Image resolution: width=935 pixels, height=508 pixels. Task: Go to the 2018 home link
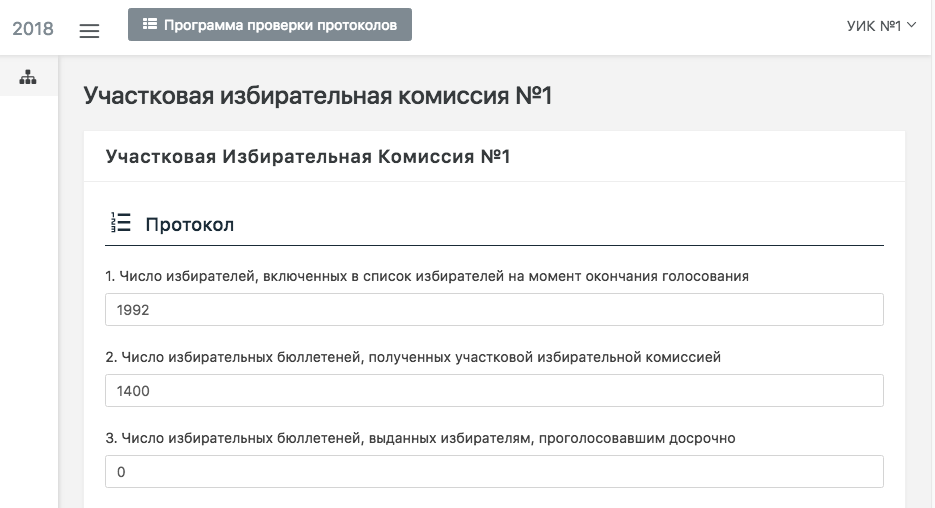pos(33,28)
